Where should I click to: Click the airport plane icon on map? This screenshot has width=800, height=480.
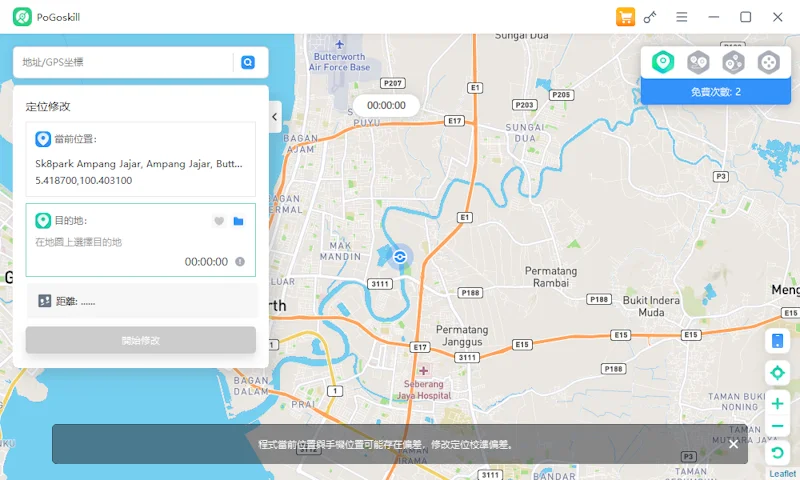(x=339, y=44)
